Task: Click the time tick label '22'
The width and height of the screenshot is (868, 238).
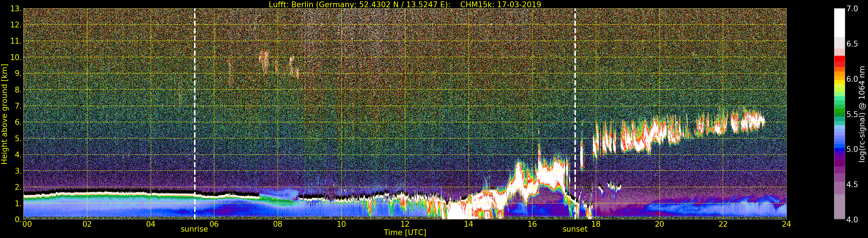Action: [723, 224]
